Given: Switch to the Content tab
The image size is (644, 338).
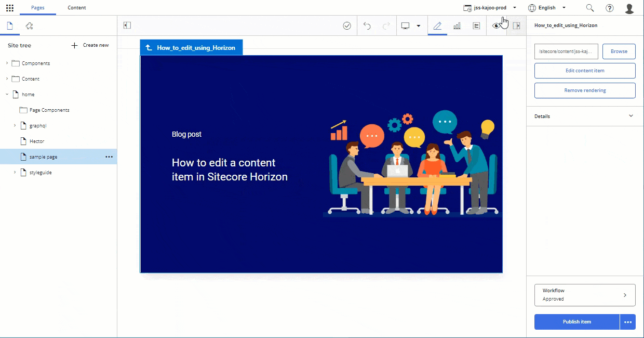Looking at the screenshot, I should (x=77, y=8).
